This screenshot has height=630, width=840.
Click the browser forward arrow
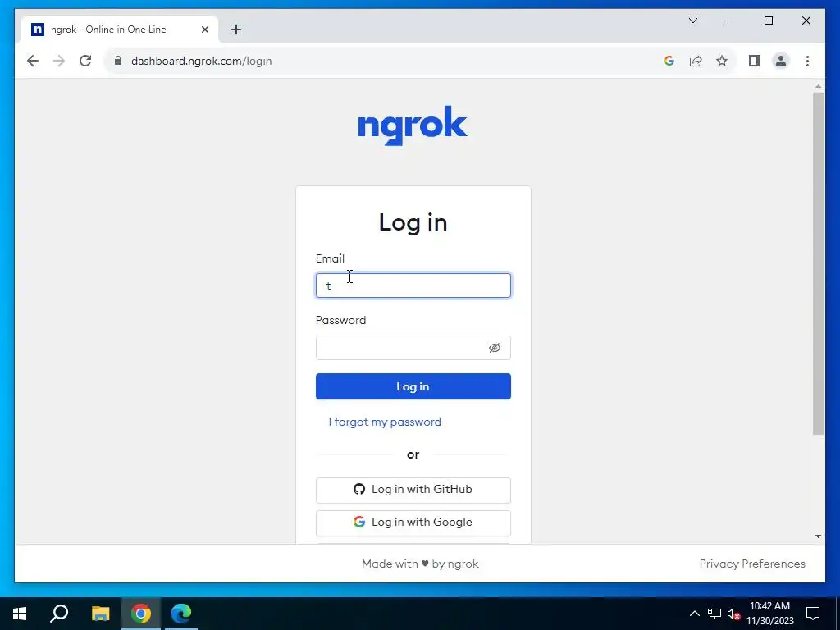point(59,61)
